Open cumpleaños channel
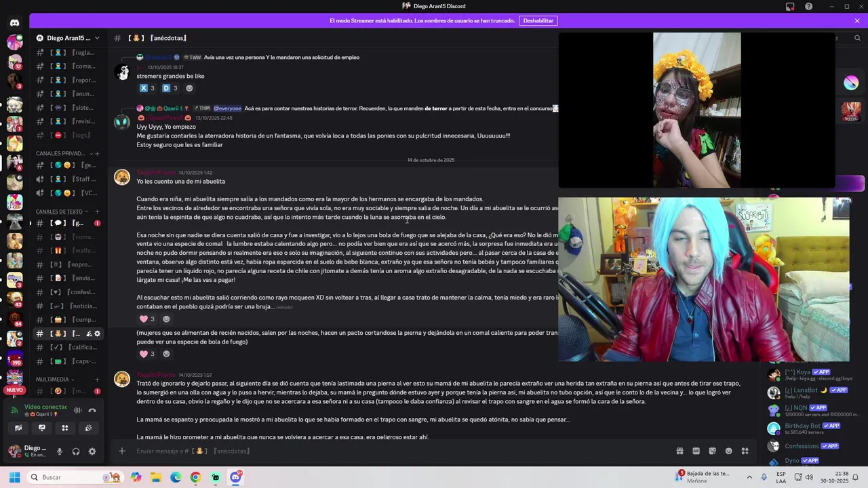The height and width of the screenshot is (488, 868). coord(67,319)
